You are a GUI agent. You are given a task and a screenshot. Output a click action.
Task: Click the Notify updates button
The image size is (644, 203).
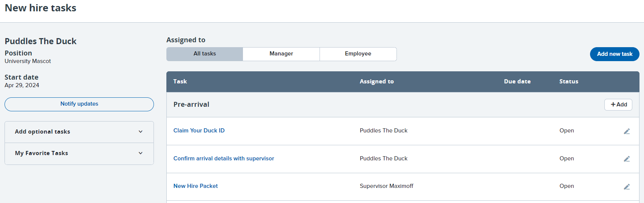click(x=79, y=104)
